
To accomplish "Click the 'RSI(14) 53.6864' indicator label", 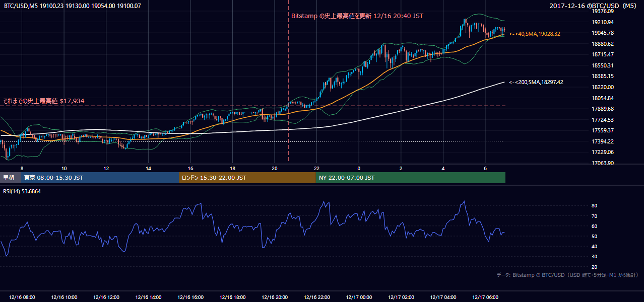I will click(x=22, y=192).
